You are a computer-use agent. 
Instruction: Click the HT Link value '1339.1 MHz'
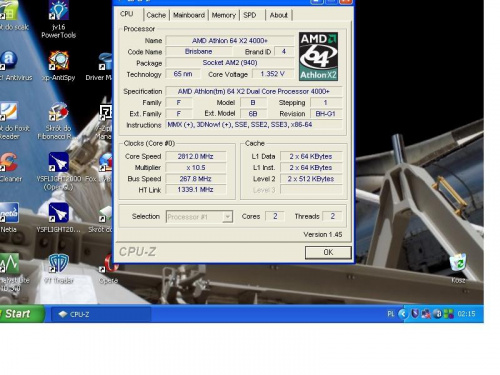pos(196,190)
